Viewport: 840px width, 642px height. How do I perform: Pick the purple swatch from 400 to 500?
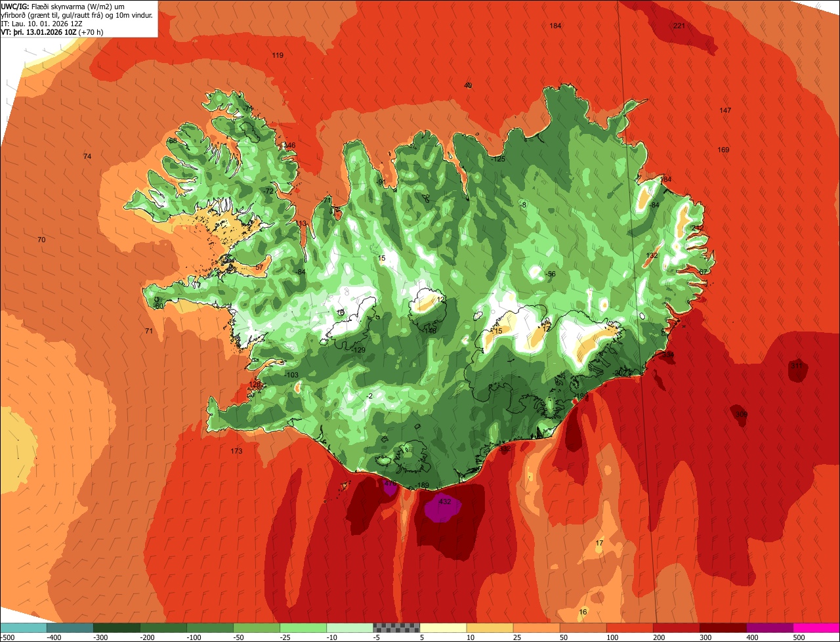tap(769, 627)
